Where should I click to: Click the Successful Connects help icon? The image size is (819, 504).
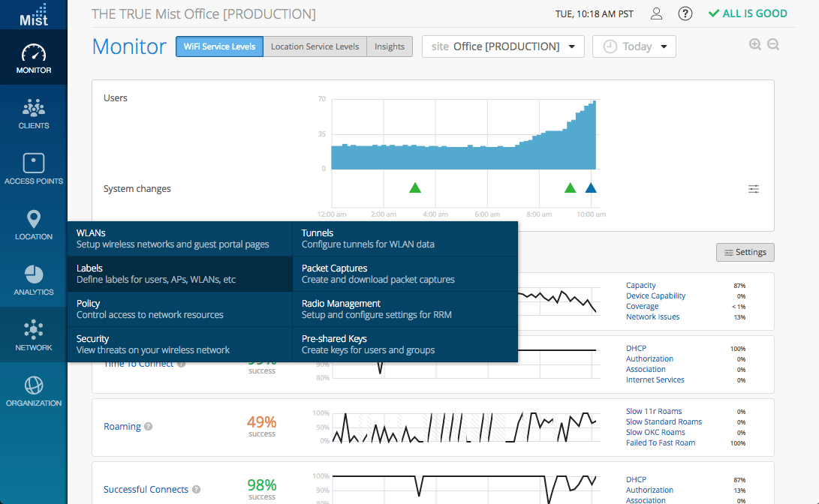196,490
